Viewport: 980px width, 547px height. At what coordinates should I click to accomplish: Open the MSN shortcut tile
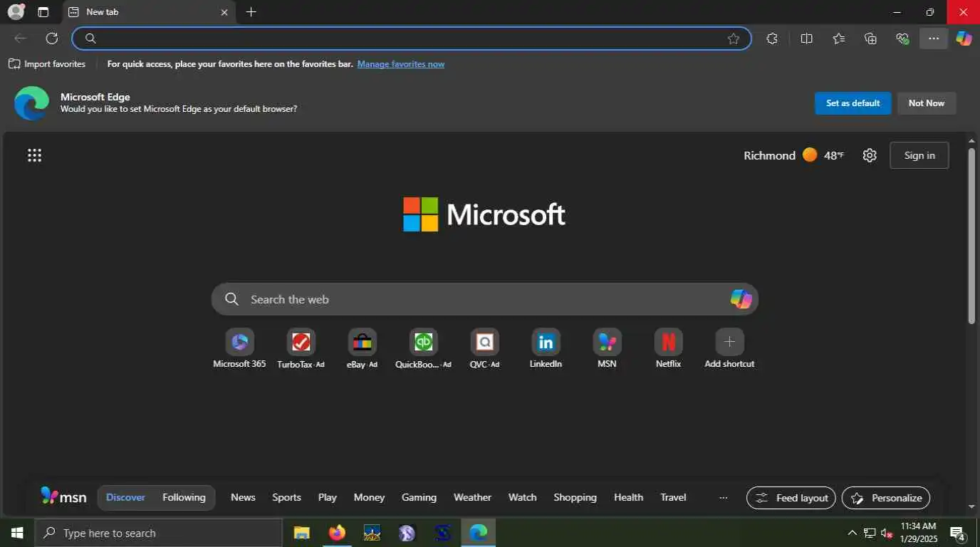(607, 349)
